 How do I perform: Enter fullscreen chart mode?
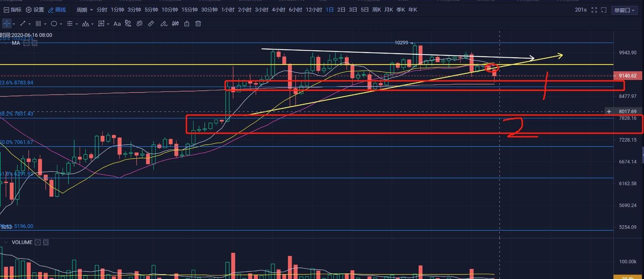[x=594, y=10]
